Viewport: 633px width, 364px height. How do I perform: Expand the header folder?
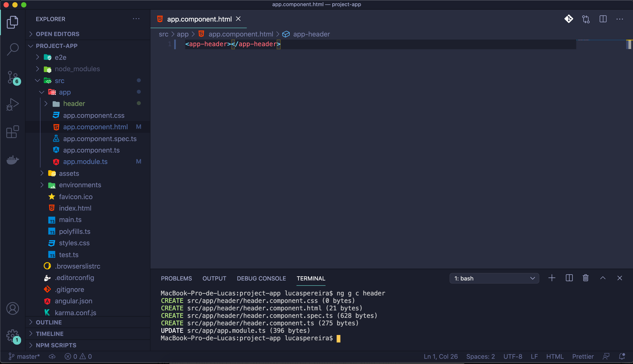pos(74,104)
